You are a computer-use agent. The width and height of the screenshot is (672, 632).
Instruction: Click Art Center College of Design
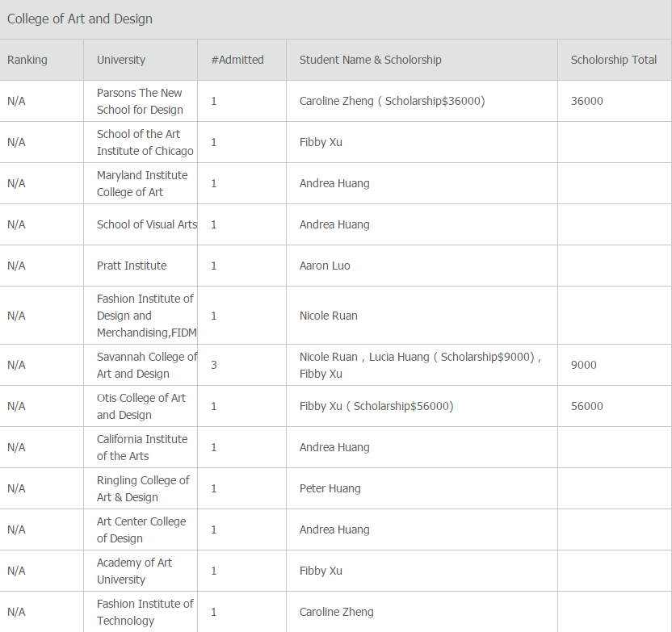(141, 529)
